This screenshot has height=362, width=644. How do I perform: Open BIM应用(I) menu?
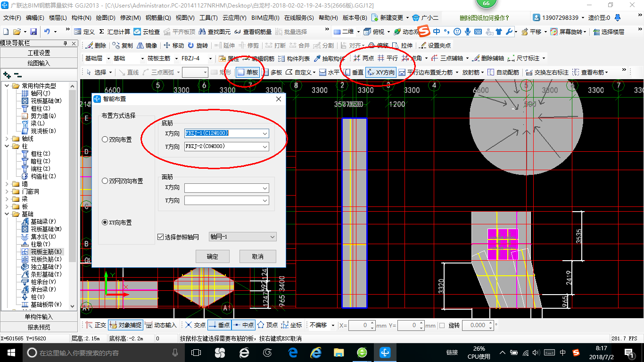[x=265, y=18]
